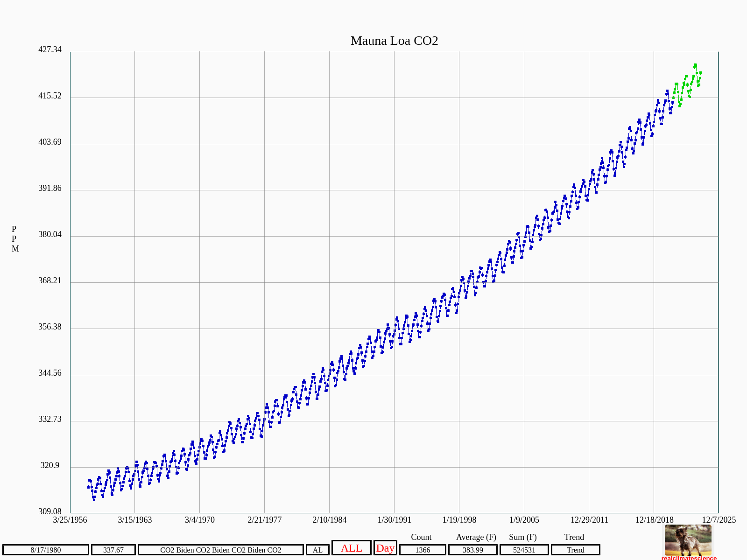Click the Sum field showing 524531
747x560 pixels.
(x=524, y=550)
